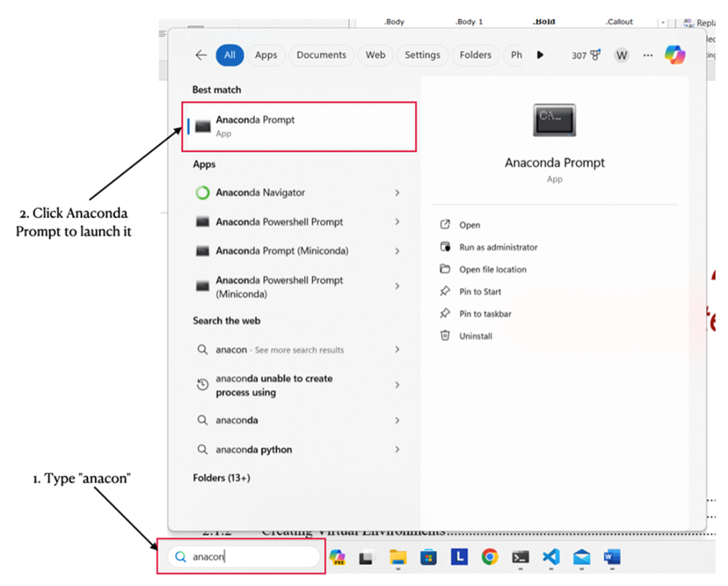728x586 pixels.
Task: Switch to Microsoft Word on taskbar
Action: coord(612,558)
